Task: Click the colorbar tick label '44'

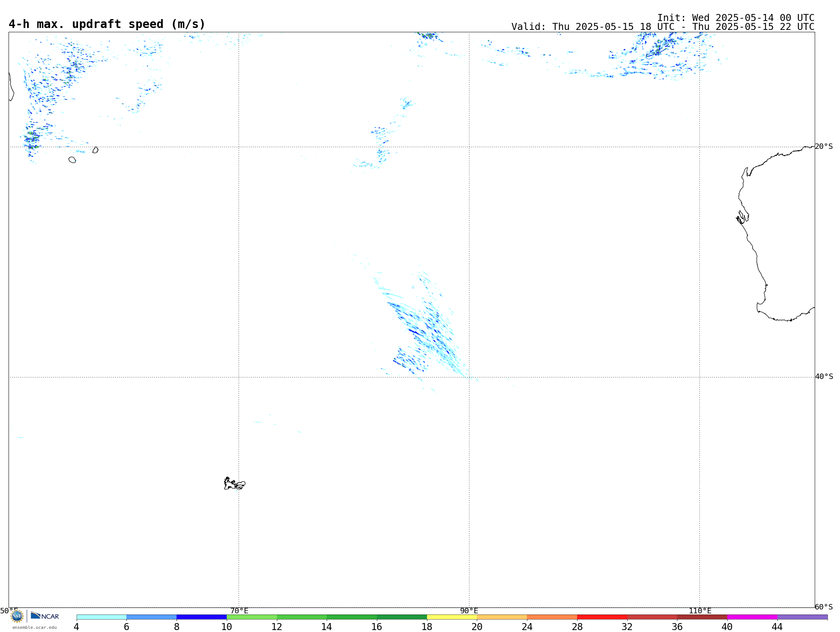Action: click(x=777, y=627)
